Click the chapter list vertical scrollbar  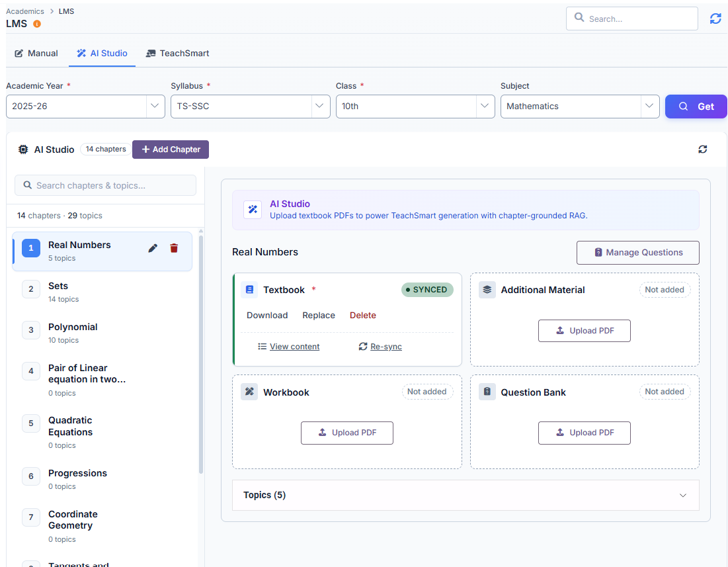(x=200, y=354)
